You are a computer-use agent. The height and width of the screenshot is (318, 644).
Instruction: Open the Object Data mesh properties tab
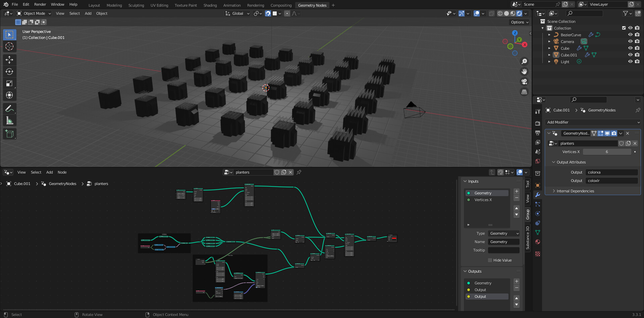tap(538, 232)
